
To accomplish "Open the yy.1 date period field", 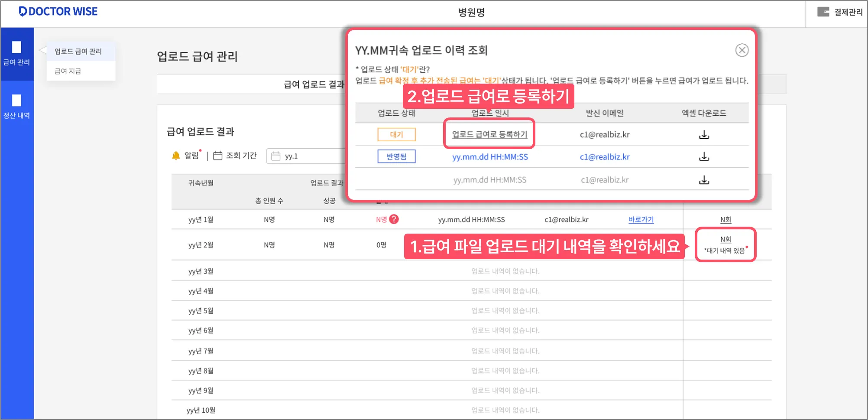I will pyautogui.click(x=307, y=156).
